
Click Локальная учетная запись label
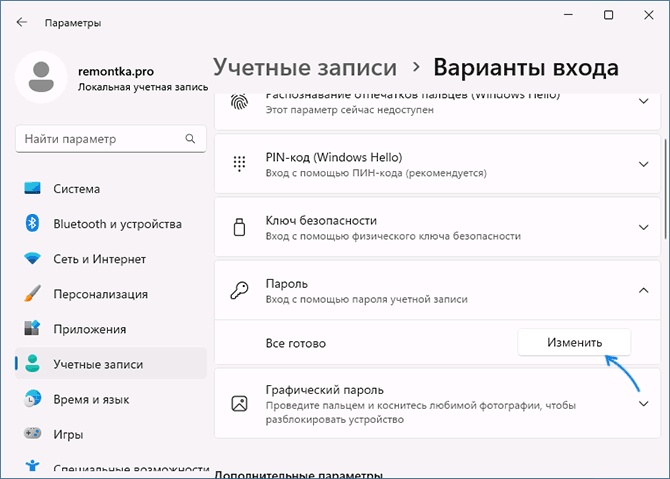pos(143,87)
